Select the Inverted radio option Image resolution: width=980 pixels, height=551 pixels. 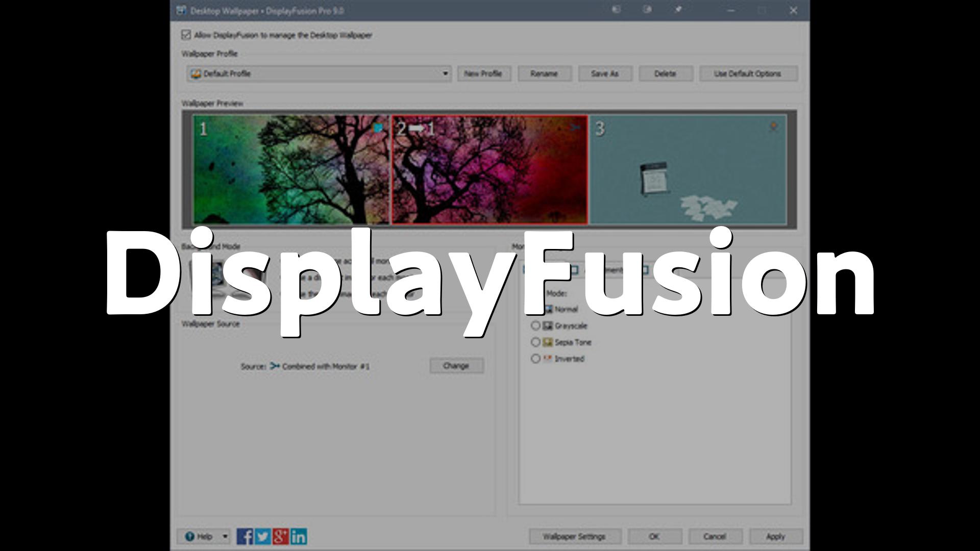click(535, 359)
